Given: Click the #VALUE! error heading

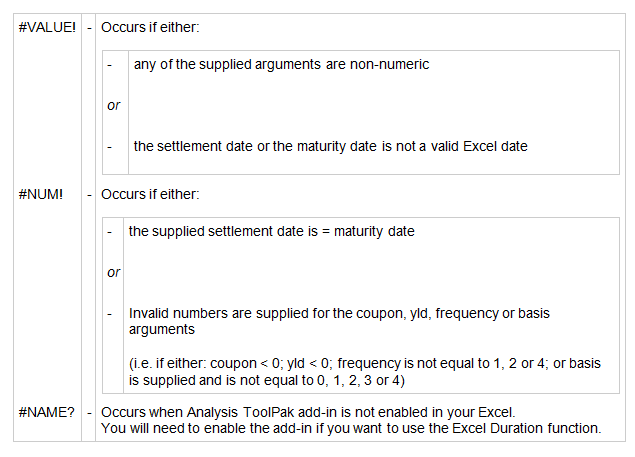Looking at the screenshot, I should (x=47, y=27).
